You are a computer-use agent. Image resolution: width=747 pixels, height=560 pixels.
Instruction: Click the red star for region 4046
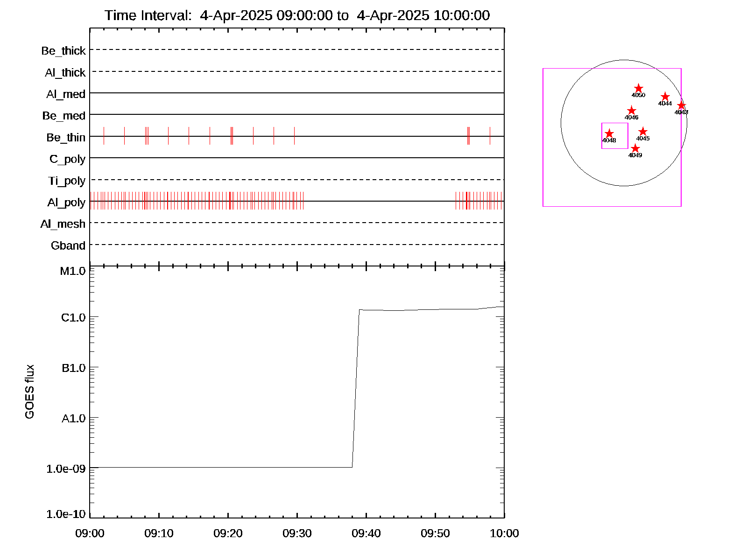pos(632,111)
